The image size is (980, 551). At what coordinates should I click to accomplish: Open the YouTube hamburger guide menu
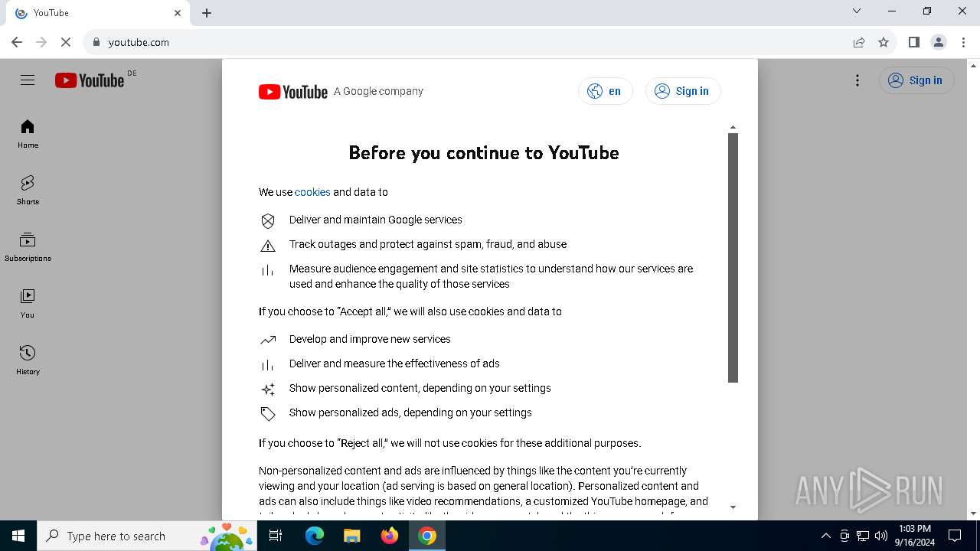click(x=28, y=80)
